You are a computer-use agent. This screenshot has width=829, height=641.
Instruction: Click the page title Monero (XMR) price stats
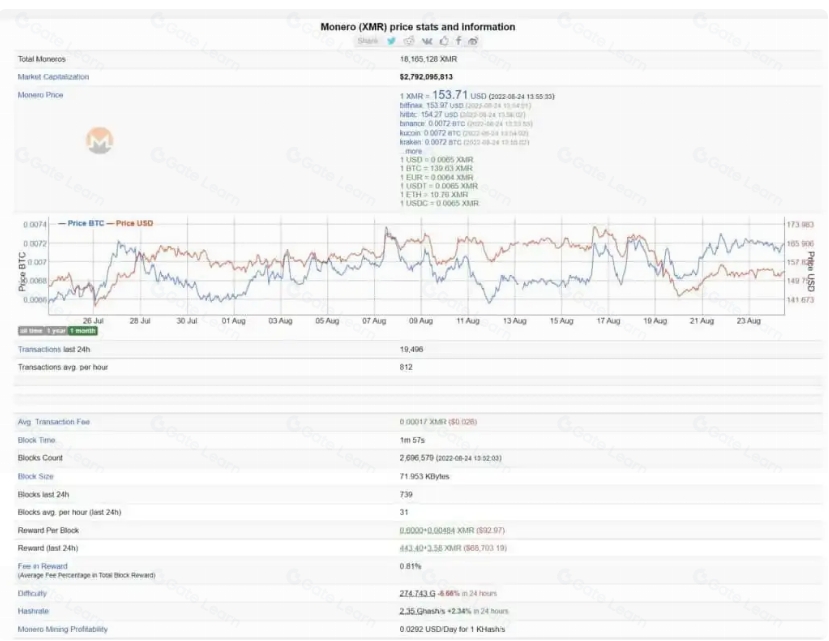coord(418,26)
